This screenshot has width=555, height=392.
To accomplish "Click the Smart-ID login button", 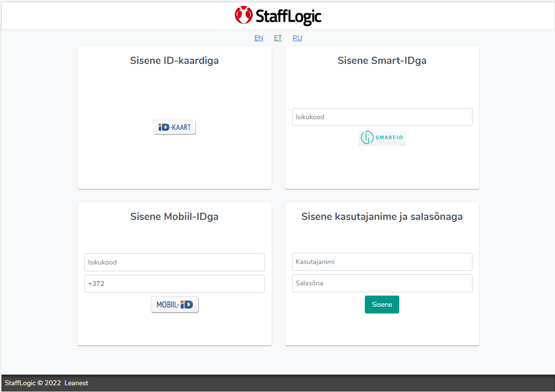I will click(382, 138).
